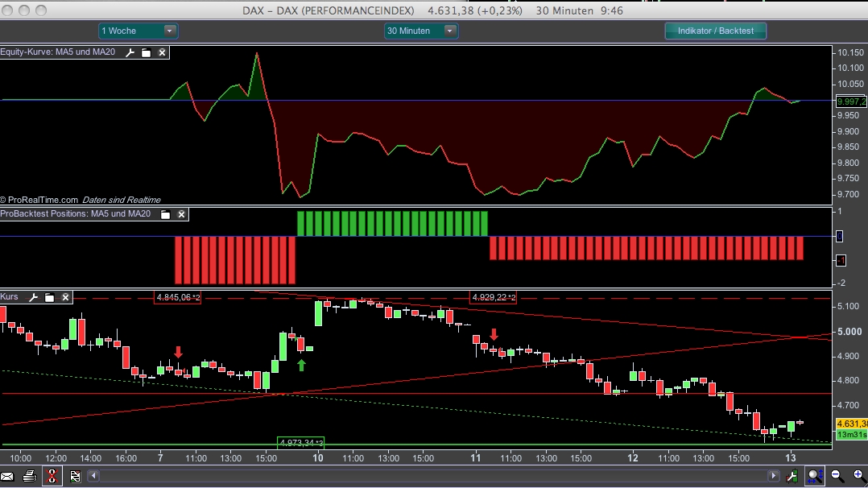Click the green 13m31s countdown label
The width and height of the screenshot is (868, 488).
coord(851,435)
